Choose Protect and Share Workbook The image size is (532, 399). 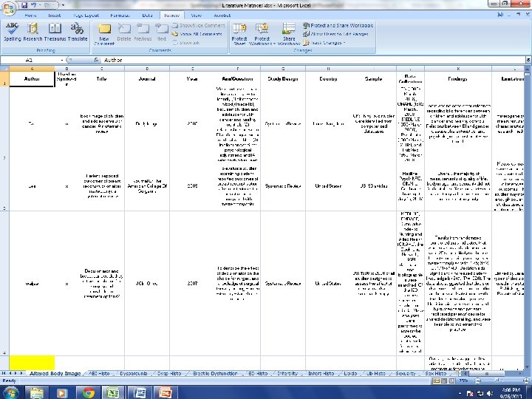(x=338, y=25)
